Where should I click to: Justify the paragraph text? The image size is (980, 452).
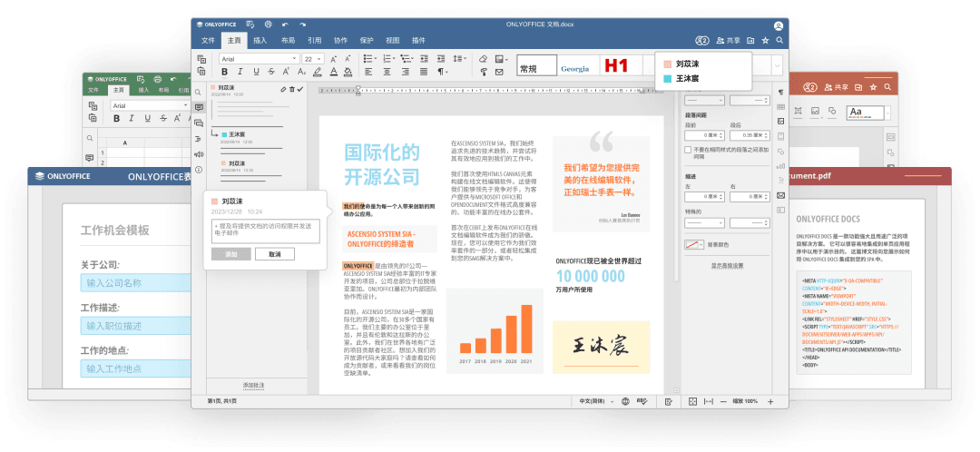tap(425, 72)
